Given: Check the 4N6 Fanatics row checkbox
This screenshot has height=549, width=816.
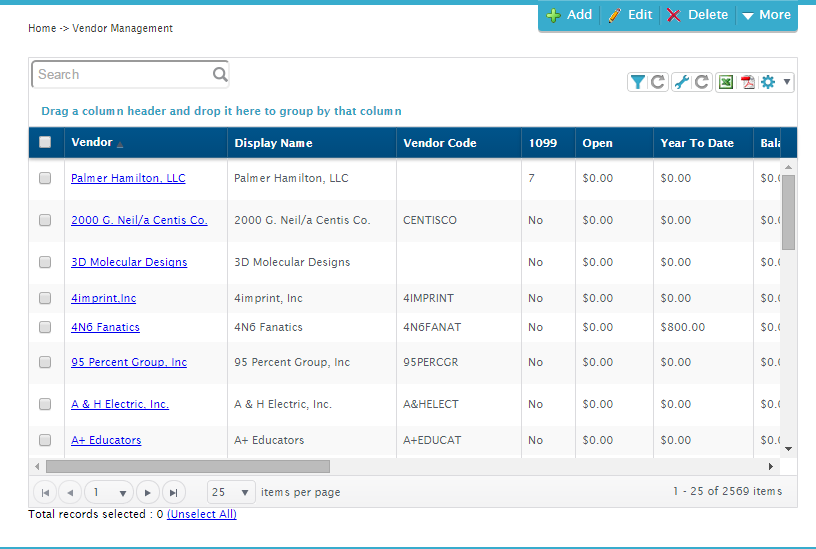Looking at the screenshot, I should tap(45, 327).
